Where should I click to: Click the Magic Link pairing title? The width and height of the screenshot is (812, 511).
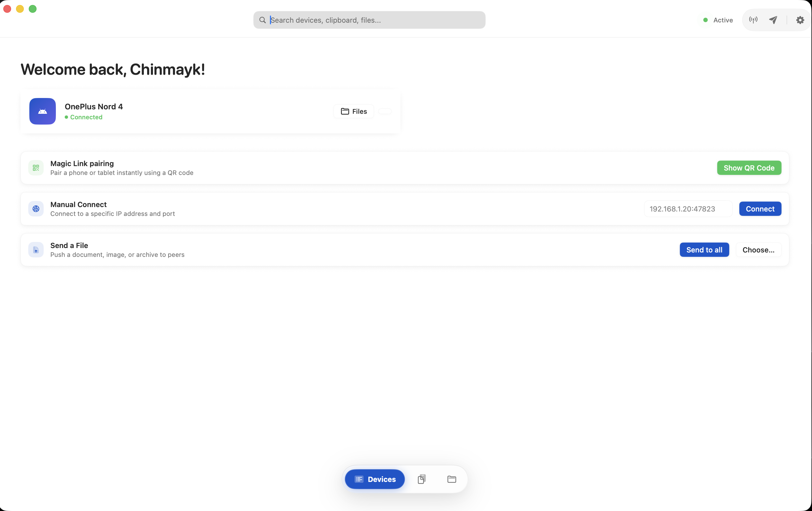pos(82,163)
